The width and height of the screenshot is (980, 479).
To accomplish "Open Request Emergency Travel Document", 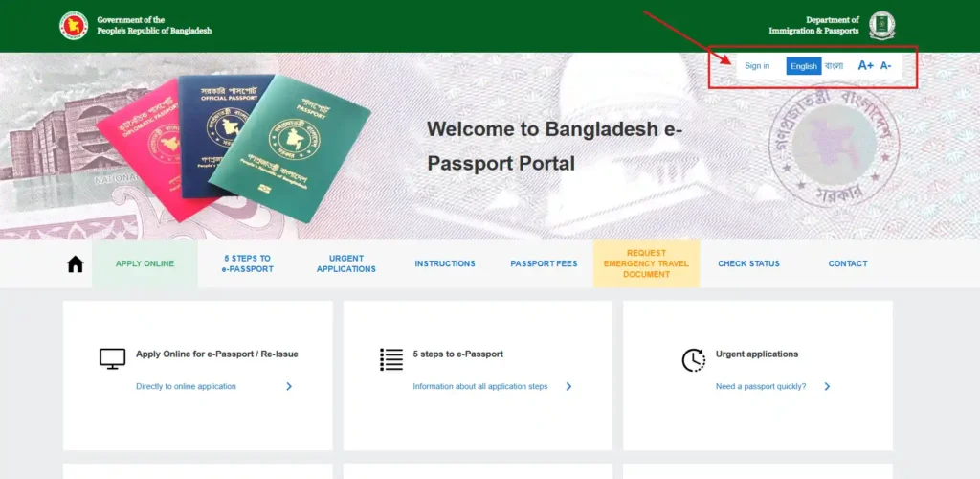I will click(x=646, y=263).
